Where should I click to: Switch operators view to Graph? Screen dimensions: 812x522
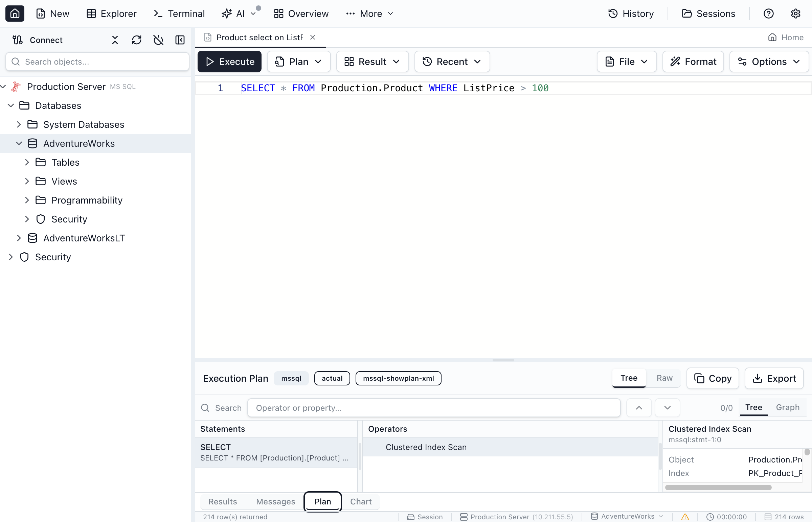coord(787,407)
